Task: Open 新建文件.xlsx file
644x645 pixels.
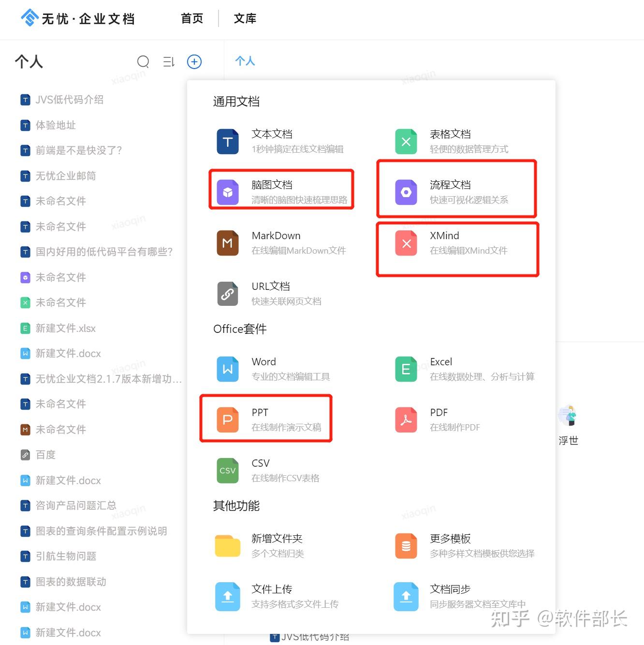Action: click(65, 329)
